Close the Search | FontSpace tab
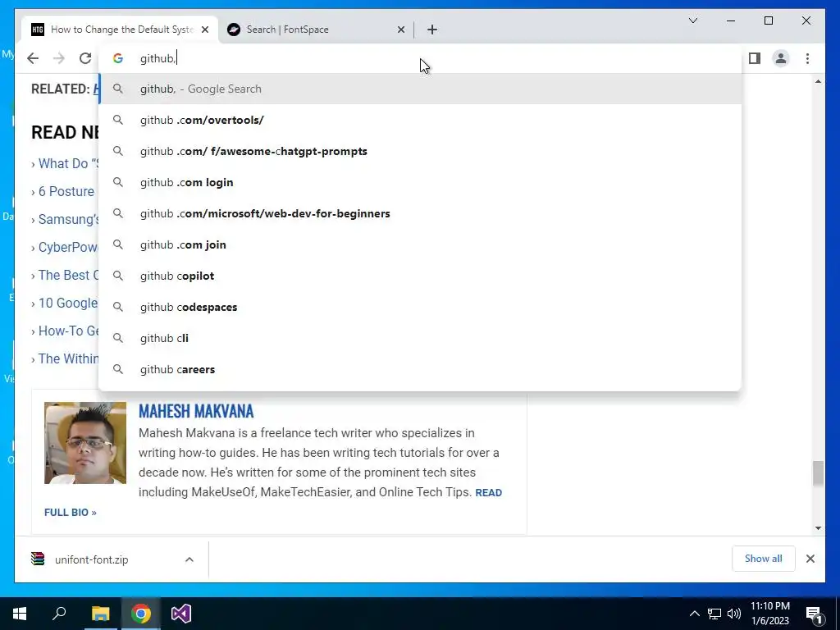Viewport: 840px width, 630px height. (400, 30)
